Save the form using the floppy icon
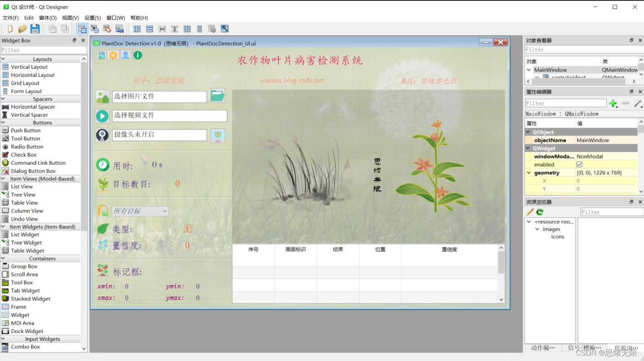 [x=35, y=29]
